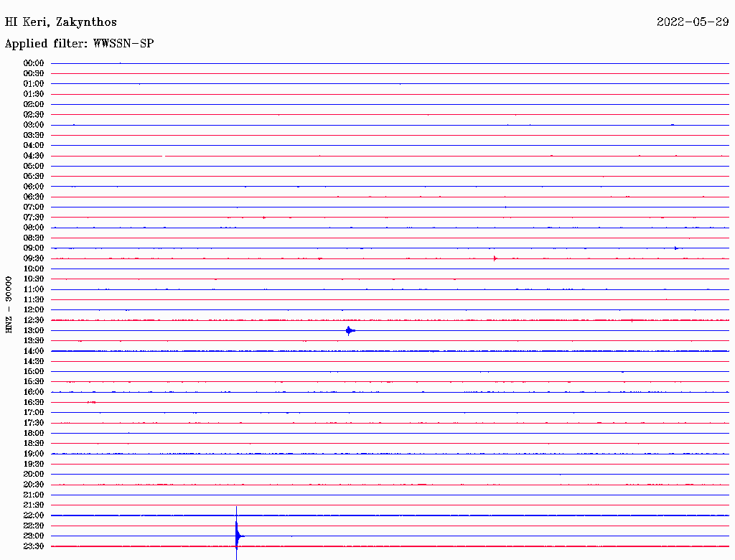The width and height of the screenshot is (735, 560).
Task: Click the 19:30 time label
Action: click(x=34, y=465)
